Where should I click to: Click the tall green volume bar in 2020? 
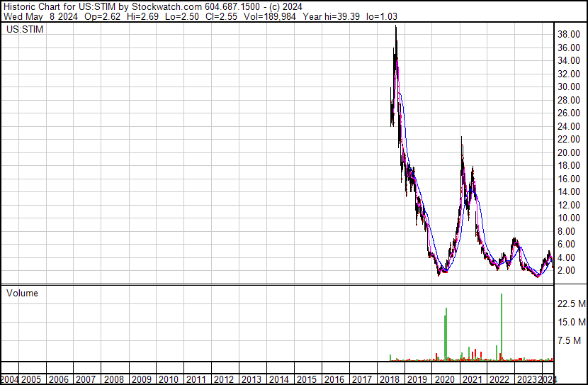pyautogui.click(x=446, y=334)
